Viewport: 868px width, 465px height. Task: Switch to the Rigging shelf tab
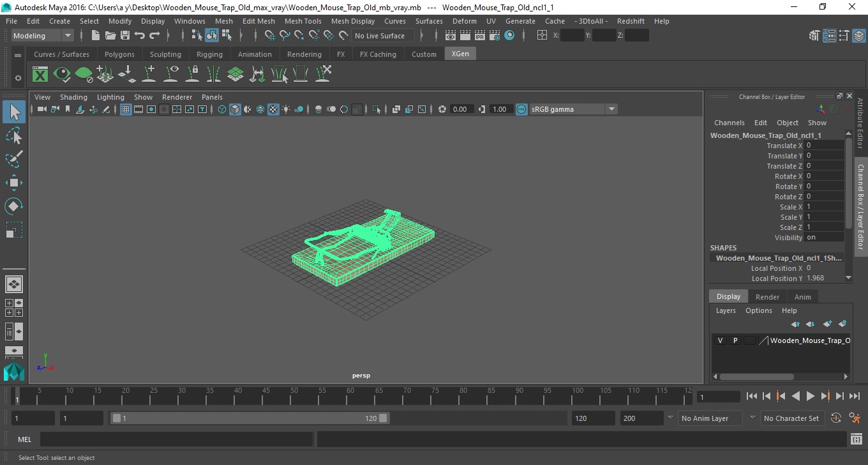(x=209, y=54)
